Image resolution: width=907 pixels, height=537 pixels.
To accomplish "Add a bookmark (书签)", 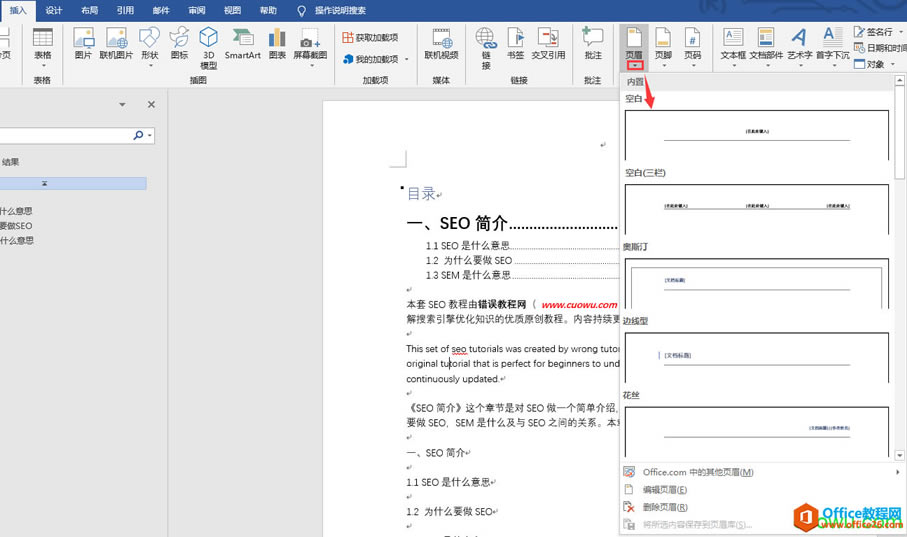I will (515, 44).
